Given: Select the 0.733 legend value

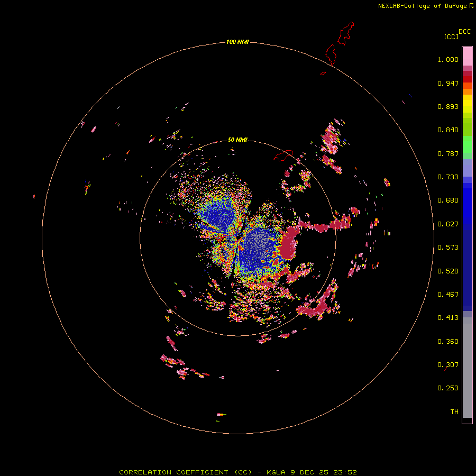Looking at the screenshot, I should [448, 177].
